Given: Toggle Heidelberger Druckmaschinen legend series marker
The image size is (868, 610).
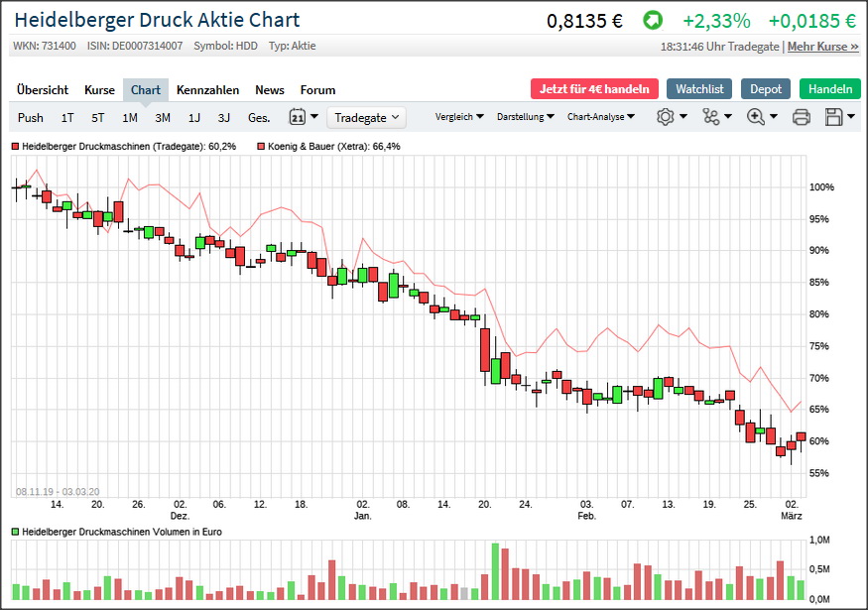Looking at the screenshot, I should tap(15, 146).
